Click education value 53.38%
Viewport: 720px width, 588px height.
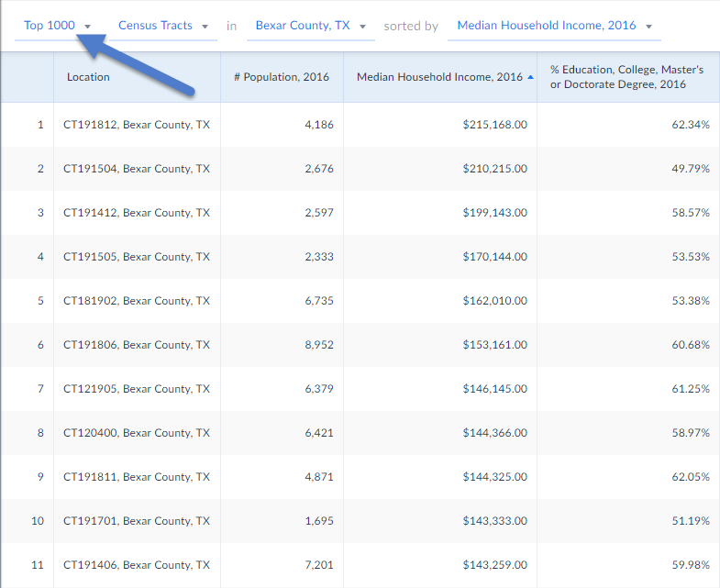click(691, 301)
